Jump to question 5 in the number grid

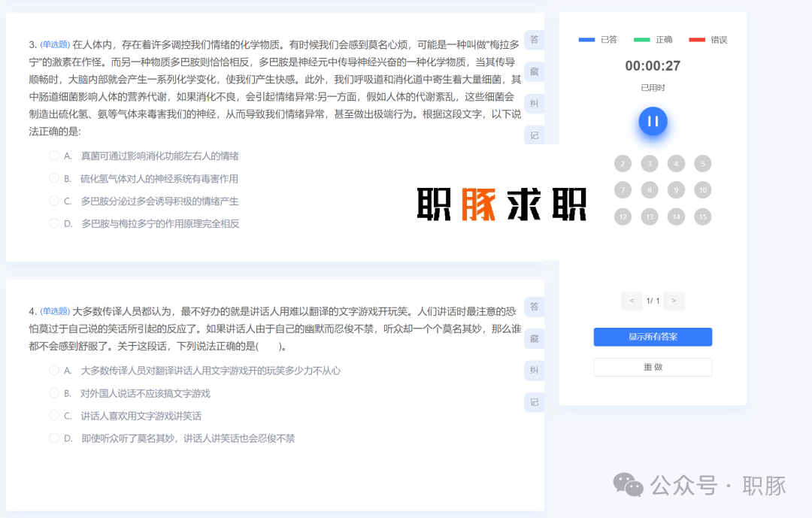click(702, 163)
